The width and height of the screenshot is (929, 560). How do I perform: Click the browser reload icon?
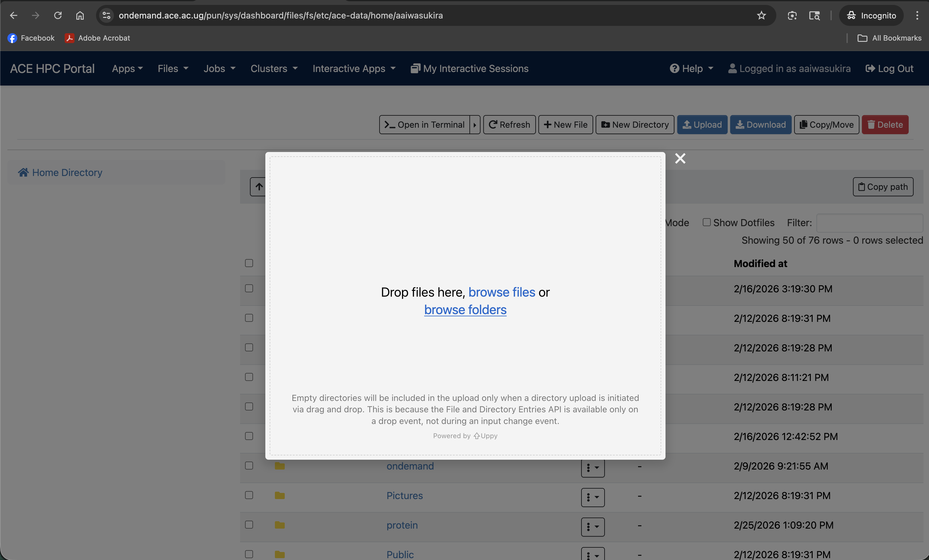click(x=58, y=15)
